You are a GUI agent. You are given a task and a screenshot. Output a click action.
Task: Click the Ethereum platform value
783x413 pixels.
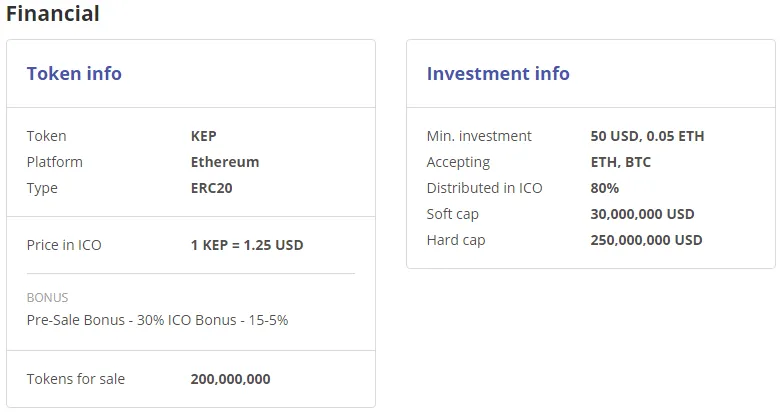point(225,162)
